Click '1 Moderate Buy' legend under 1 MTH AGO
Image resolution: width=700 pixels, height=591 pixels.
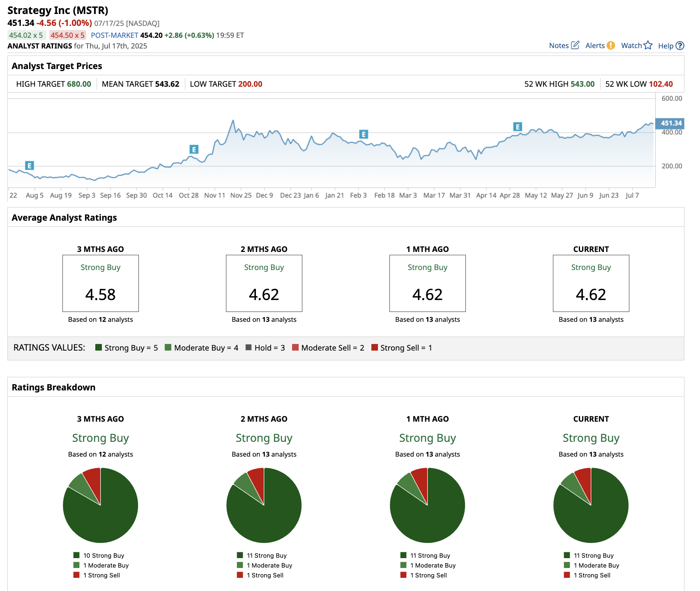click(428, 565)
